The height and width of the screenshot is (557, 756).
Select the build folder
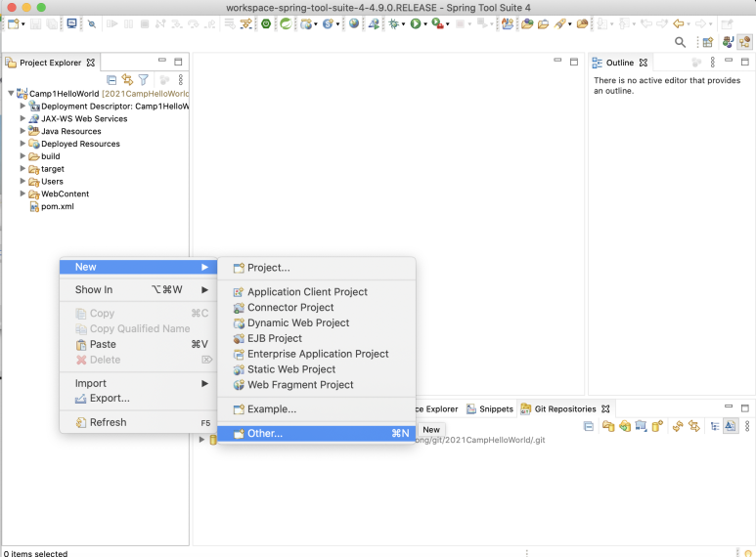44,156
